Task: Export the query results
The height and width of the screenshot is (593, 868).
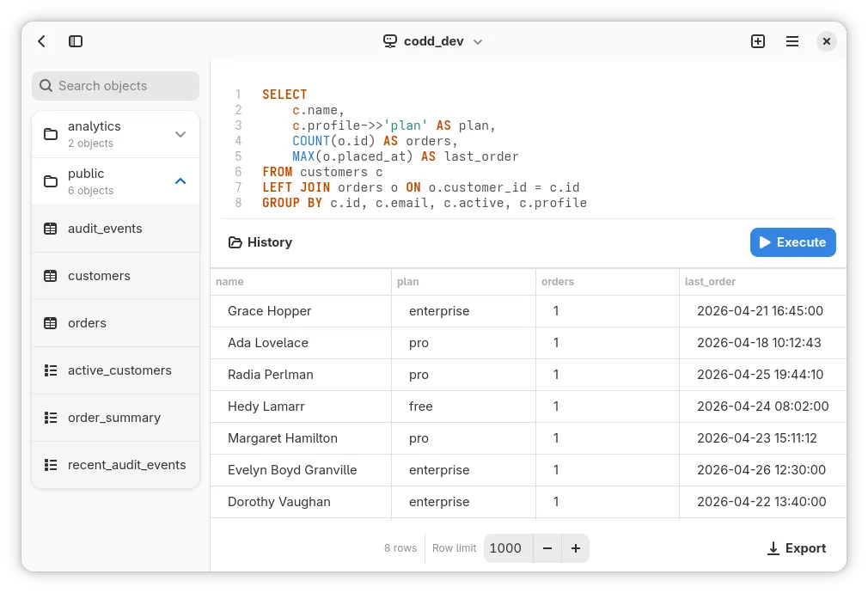Action: coord(797,548)
